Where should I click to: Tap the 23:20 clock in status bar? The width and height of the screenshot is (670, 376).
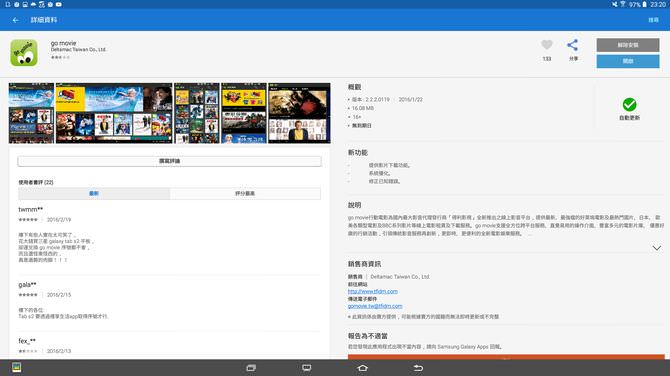coord(658,4)
